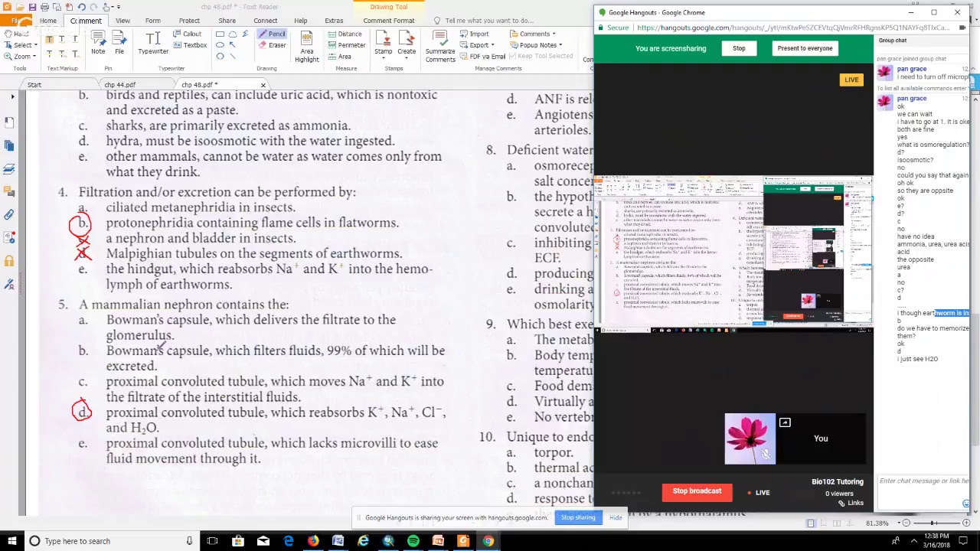Pop out the self video thumbnail

pyautogui.click(x=785, y=422)
